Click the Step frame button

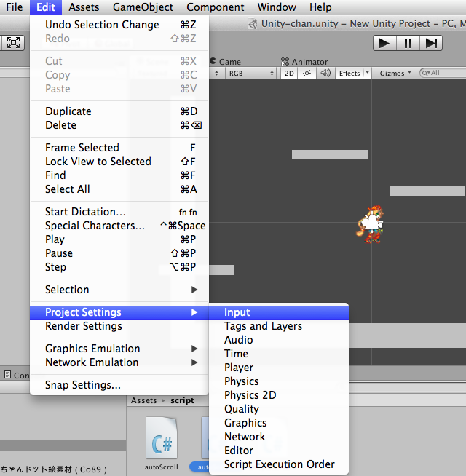(x=431, y=43)
